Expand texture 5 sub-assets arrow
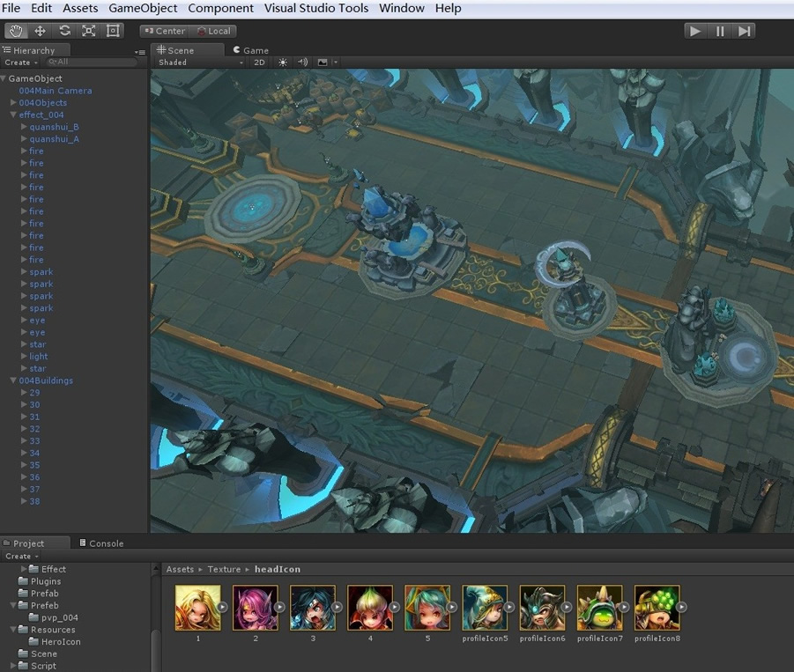This screenshot has width=794, height=672. [x=452, y=607]
